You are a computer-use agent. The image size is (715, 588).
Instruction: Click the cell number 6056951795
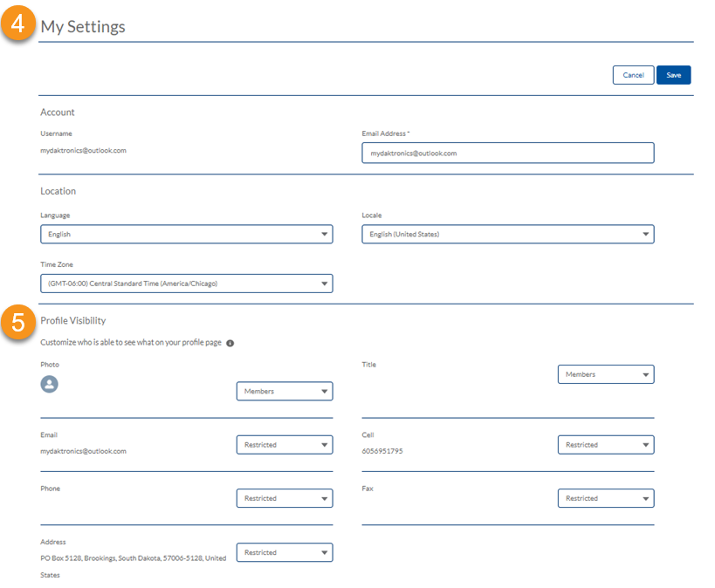[x=382, y=451]
